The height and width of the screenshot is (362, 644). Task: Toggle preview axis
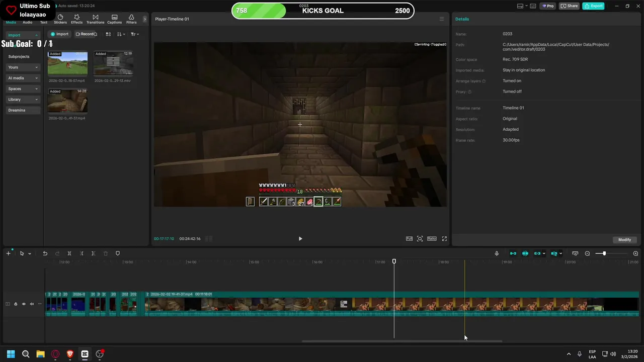[x=554, y=253]
